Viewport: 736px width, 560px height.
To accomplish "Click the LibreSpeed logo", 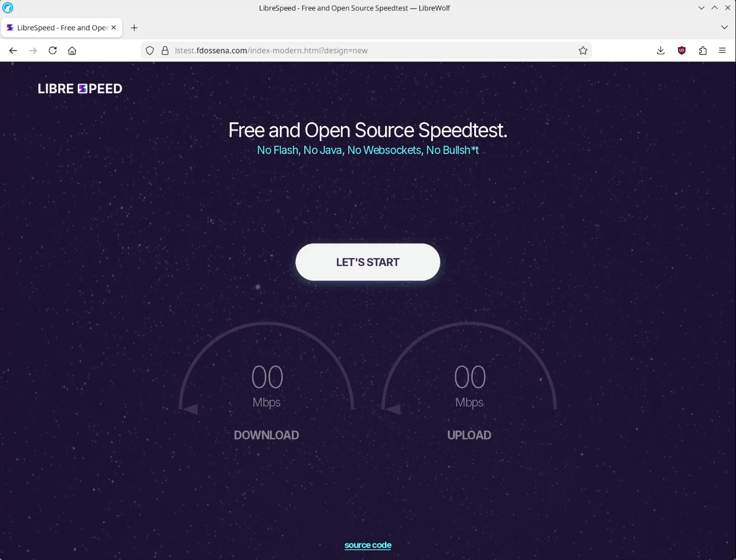I will click(80, 89).
